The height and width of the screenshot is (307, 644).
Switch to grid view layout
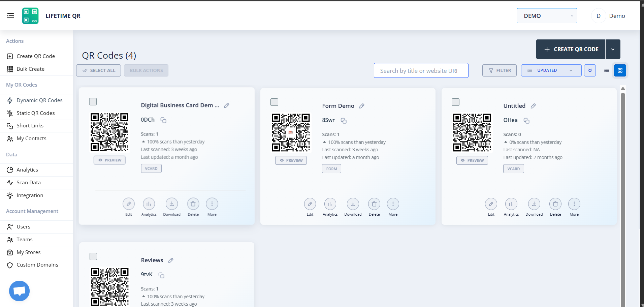(620, 70)
